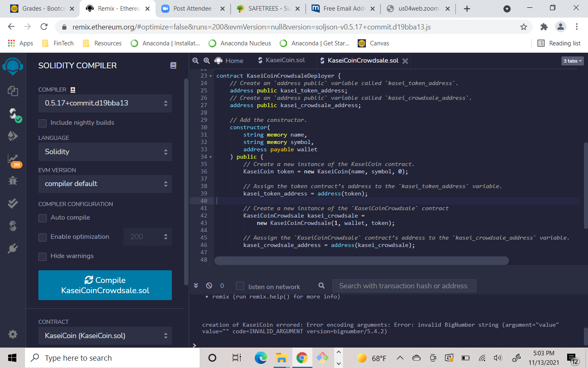The height and width of the screenshot is (368, 588).
Task: Collapse the terminal with double chevron icon
Action: [x=196, y=286]
